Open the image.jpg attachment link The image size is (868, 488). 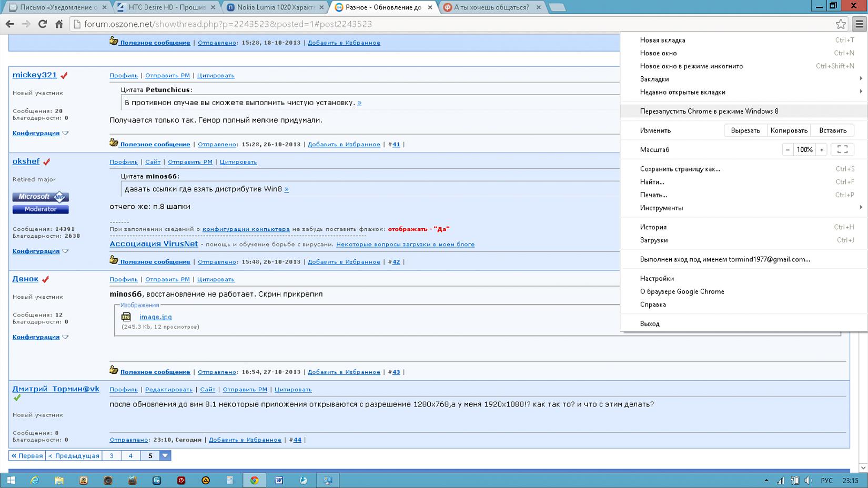156,317
